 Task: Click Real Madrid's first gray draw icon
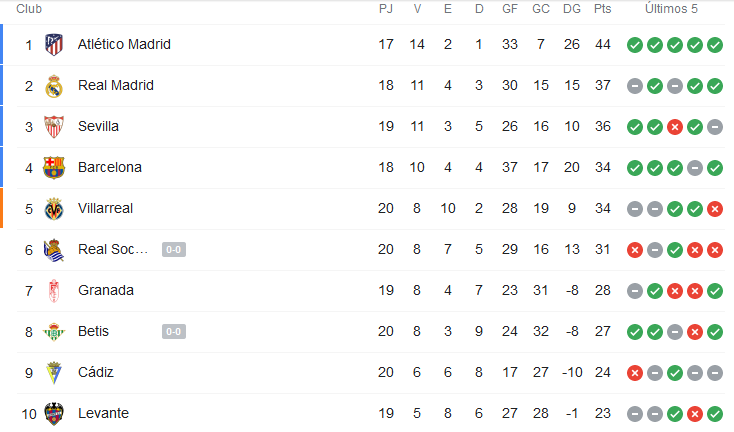pyautogui.click(x=635, y=86)
